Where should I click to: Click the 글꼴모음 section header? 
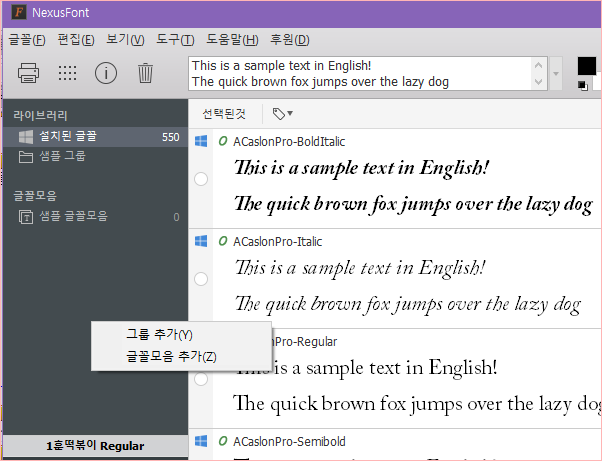pyautogui.click(x=35, y=195)
